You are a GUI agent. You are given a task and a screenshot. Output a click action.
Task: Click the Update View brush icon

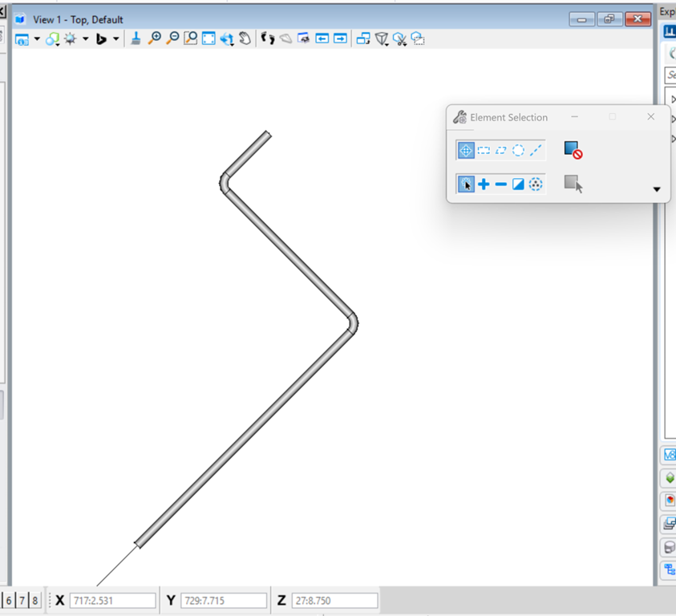coord(136,38)
